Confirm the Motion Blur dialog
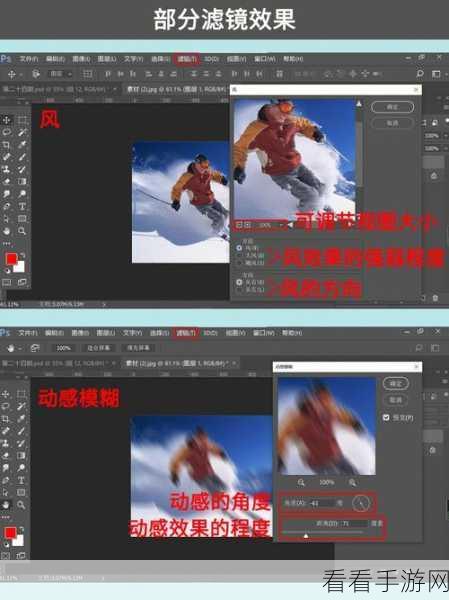Screen dimensions: 449x600 [396, 383]
